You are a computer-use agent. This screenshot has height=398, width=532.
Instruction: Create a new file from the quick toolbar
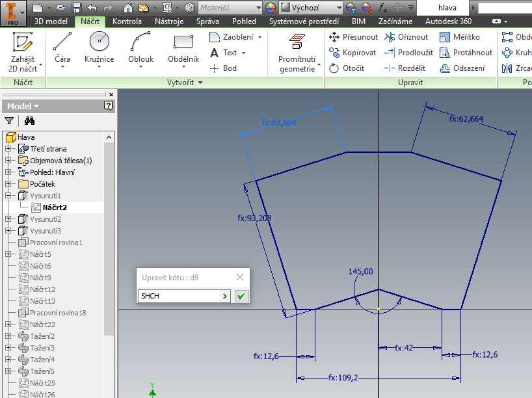tap(38, 7)
